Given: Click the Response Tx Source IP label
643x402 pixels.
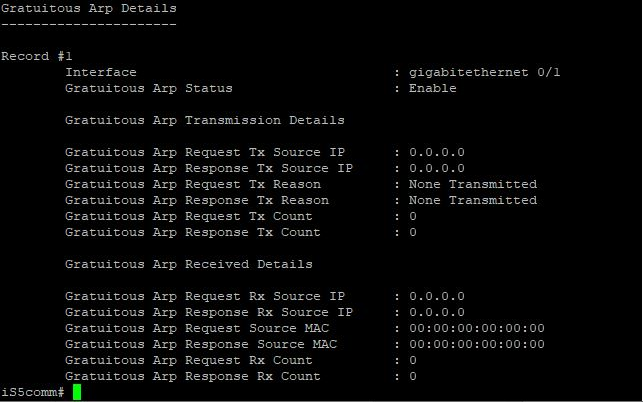Looking at the screenshot, I should click(x=209, y=168).
